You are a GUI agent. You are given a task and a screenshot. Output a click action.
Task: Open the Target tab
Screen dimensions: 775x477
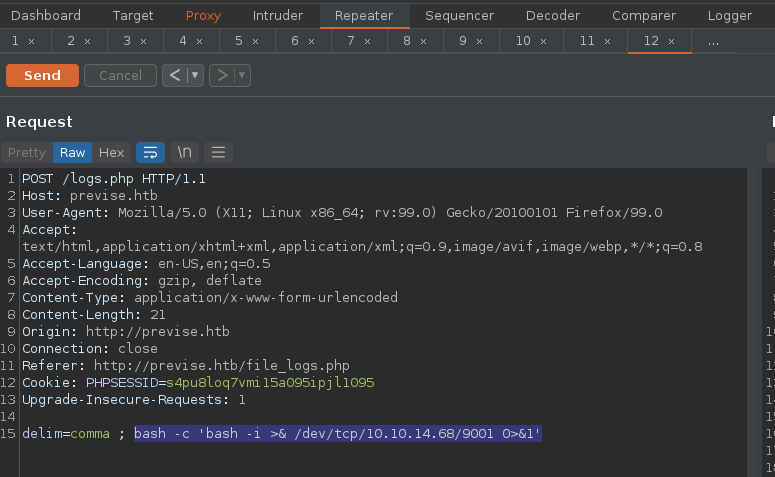(x=133, y=16)
